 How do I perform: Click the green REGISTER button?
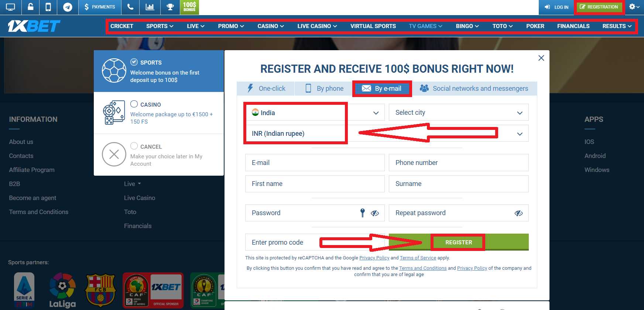point(459,242)
